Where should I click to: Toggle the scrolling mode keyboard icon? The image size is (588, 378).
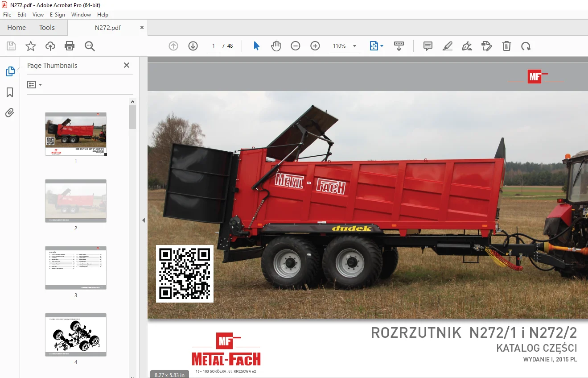point(399,46)
